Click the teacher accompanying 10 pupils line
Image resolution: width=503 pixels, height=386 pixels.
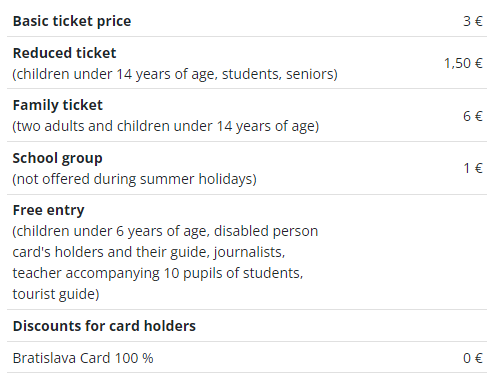[x=158, y=273]
